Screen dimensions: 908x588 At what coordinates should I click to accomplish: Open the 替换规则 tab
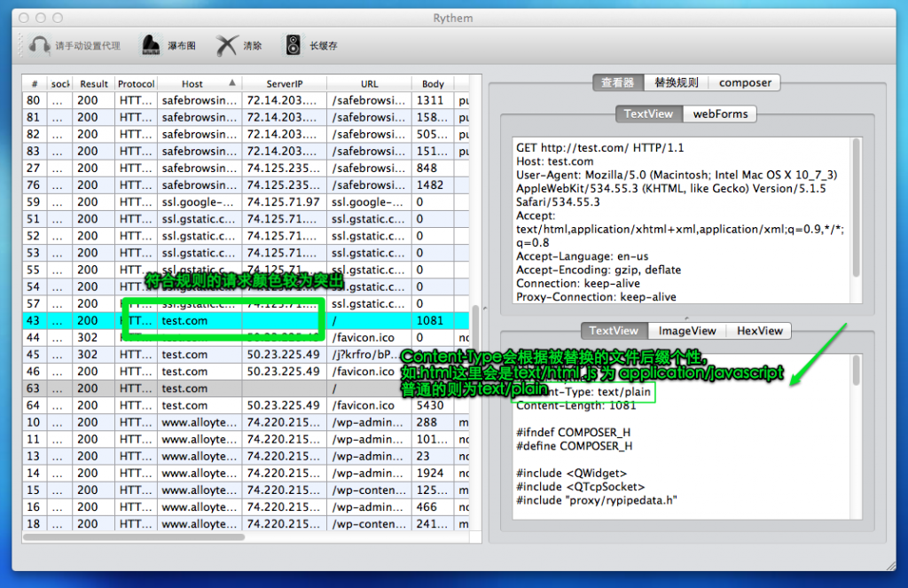tap(676, 82)
